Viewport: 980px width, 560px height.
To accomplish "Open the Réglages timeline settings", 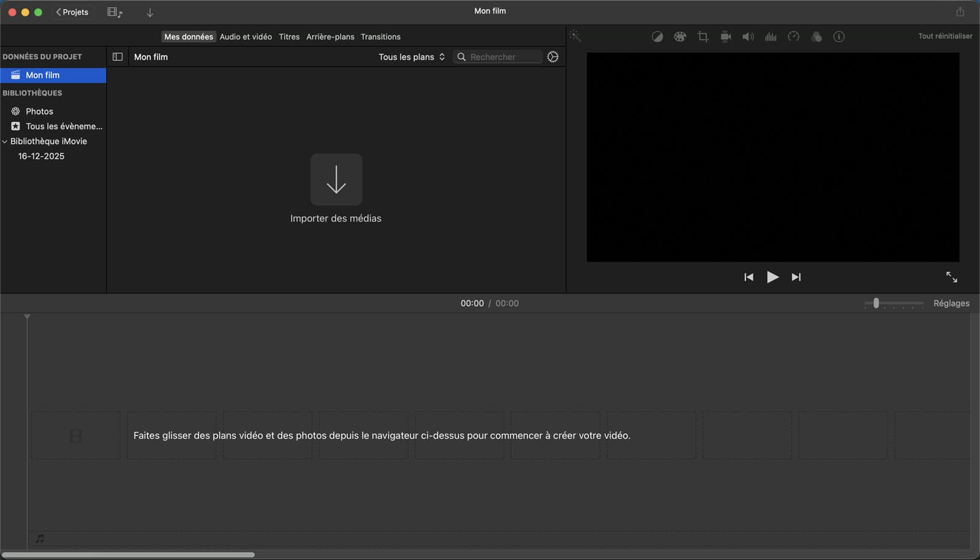I will pyautogui.click(x=951, y=303).
